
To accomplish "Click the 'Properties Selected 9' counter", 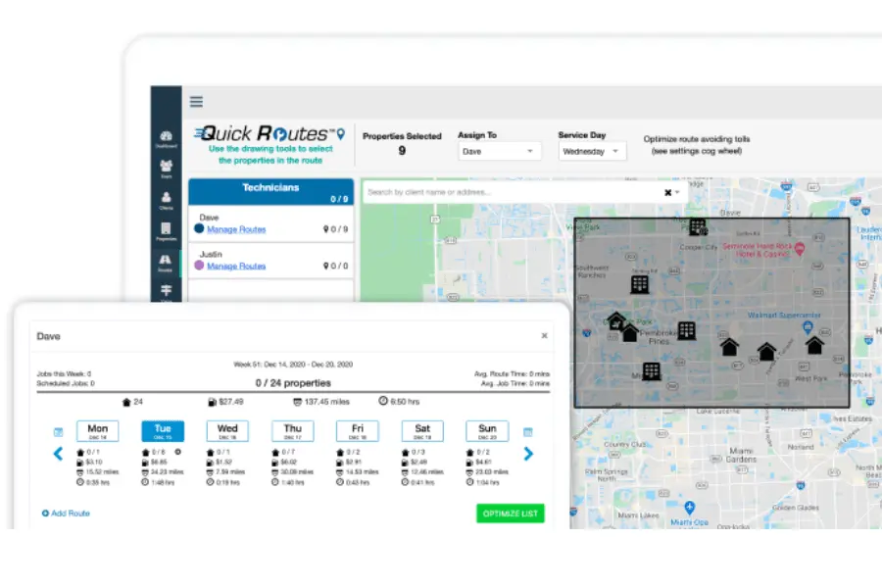I will pyautogui.click(x=402, y=144).
